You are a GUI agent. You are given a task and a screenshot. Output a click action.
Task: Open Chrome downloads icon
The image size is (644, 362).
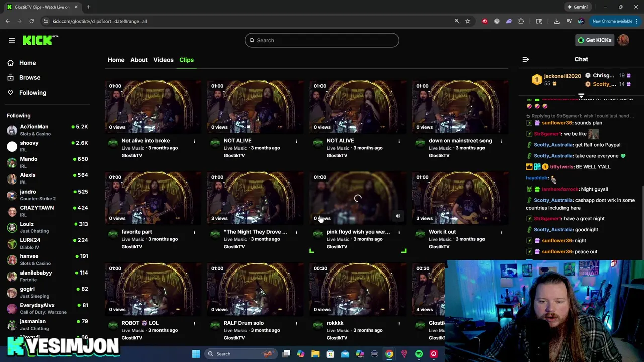tap(557, 21)
